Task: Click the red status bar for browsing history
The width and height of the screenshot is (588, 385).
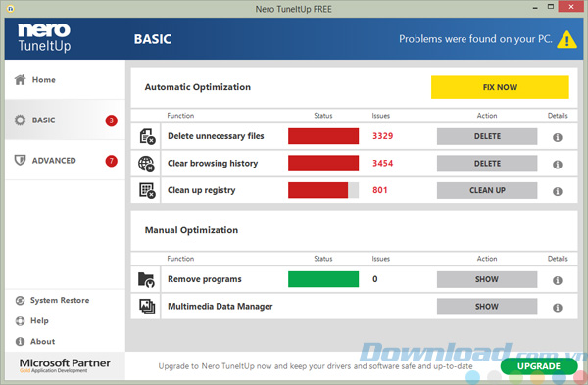Action: tap(323, 164)
